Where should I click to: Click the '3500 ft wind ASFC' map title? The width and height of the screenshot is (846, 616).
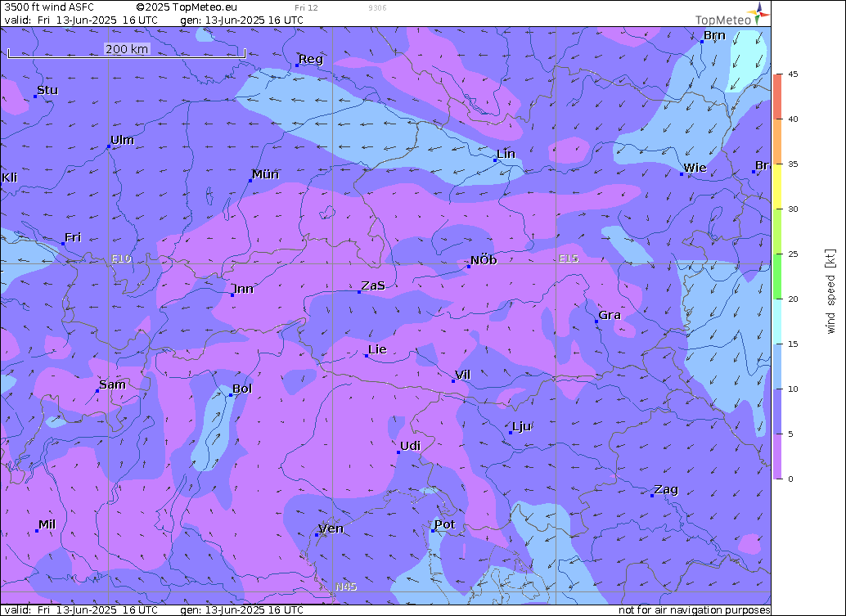tap(49, 7)
